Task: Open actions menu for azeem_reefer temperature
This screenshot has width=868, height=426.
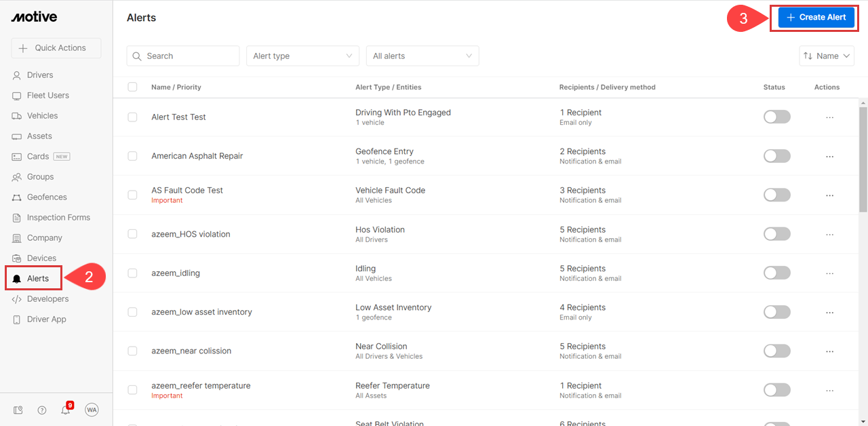Action: pos(829,390)
